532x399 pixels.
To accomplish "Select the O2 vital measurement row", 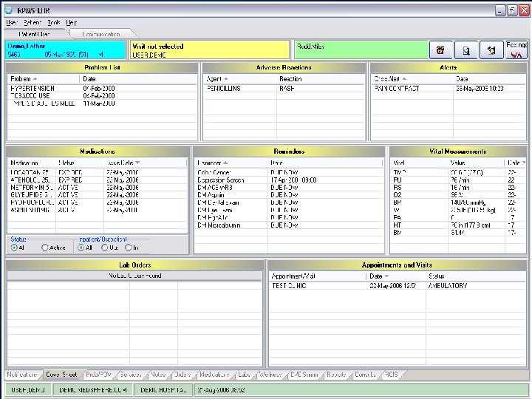I will (458, 195).
